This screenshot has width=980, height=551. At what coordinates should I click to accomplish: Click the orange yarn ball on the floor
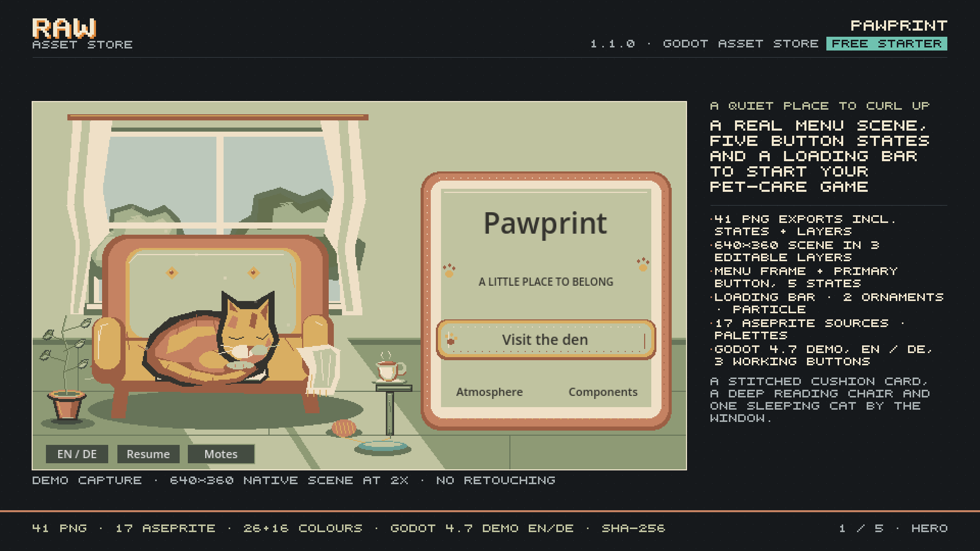(344, 428)
